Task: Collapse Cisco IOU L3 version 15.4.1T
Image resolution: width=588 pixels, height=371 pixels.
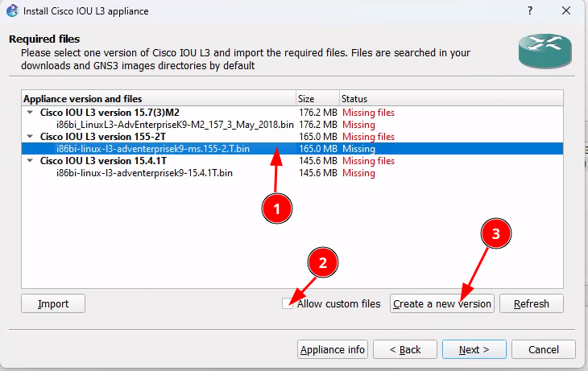Action: [31, 161]
